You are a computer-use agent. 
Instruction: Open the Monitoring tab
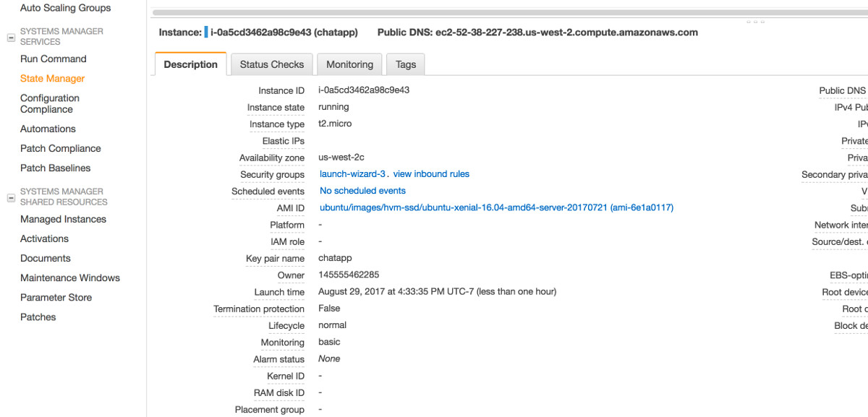(349, 64)
